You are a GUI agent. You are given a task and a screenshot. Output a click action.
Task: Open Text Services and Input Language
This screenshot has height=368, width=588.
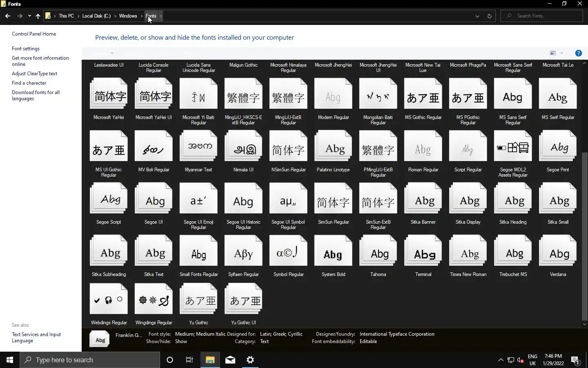click(x=36, y=337)
